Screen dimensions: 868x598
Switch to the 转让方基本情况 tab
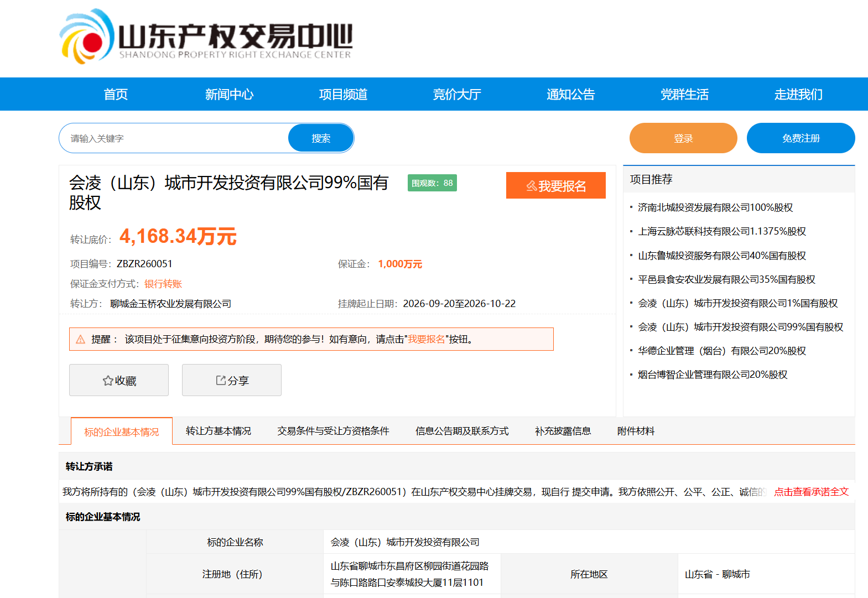coord(219,431)
